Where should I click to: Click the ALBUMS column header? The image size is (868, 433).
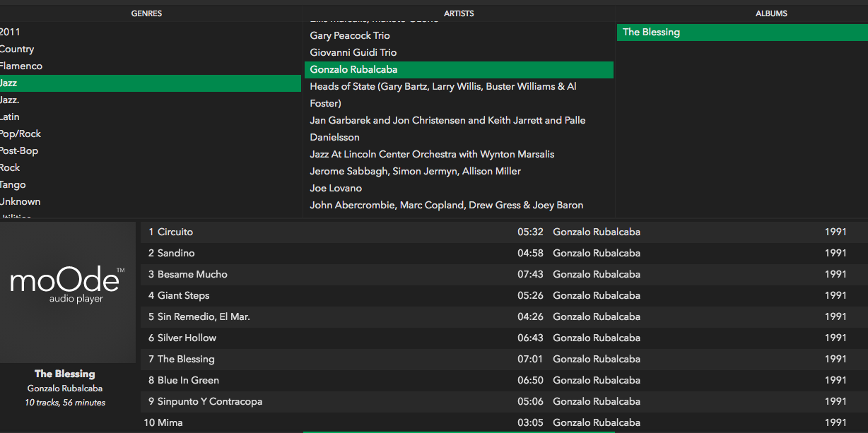771,13
